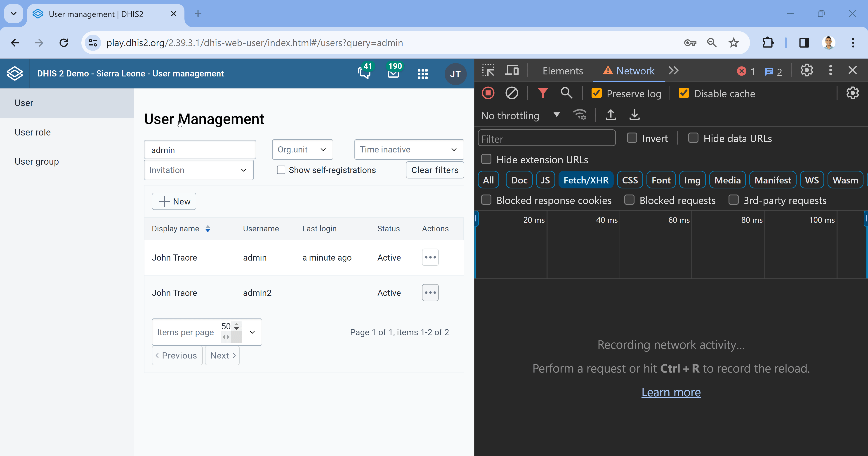Open actions menu for admin2 user

(430, 292)
